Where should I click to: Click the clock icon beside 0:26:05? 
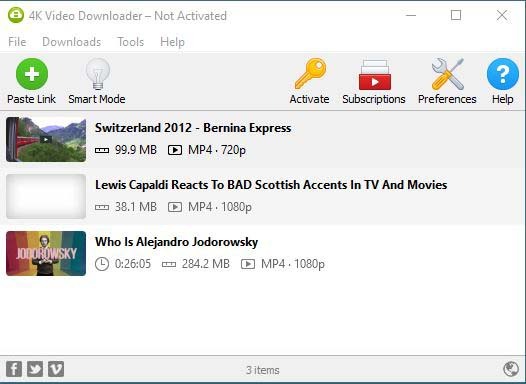click(x=102, y=264)
